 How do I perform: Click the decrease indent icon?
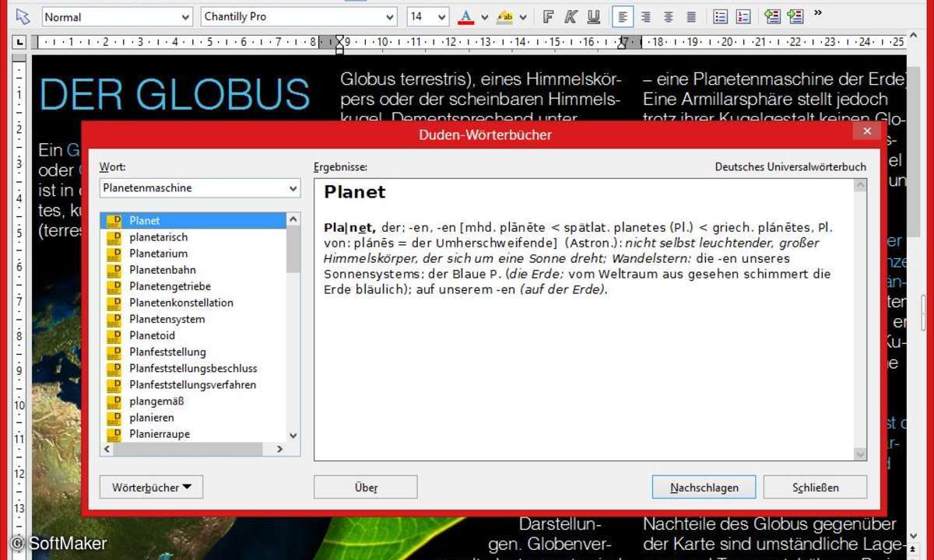(772, 16)
